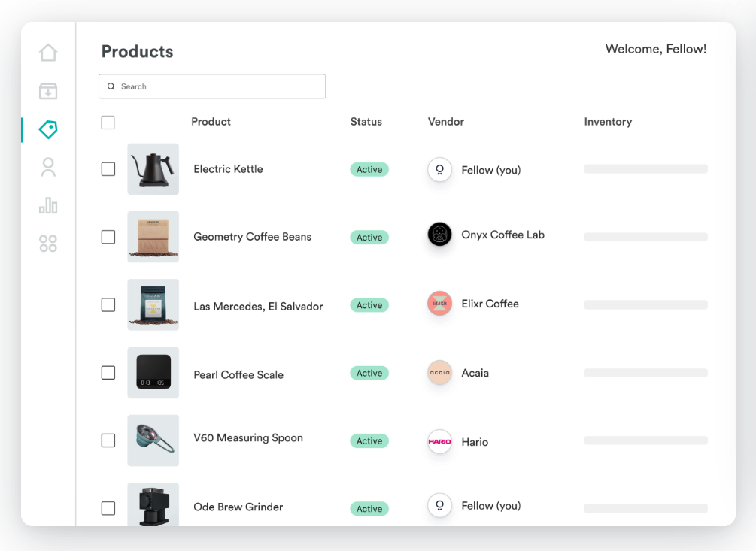Click the Inventory column header
The height and width of the screenshot is (551, 756).
[x=608, y=122]
